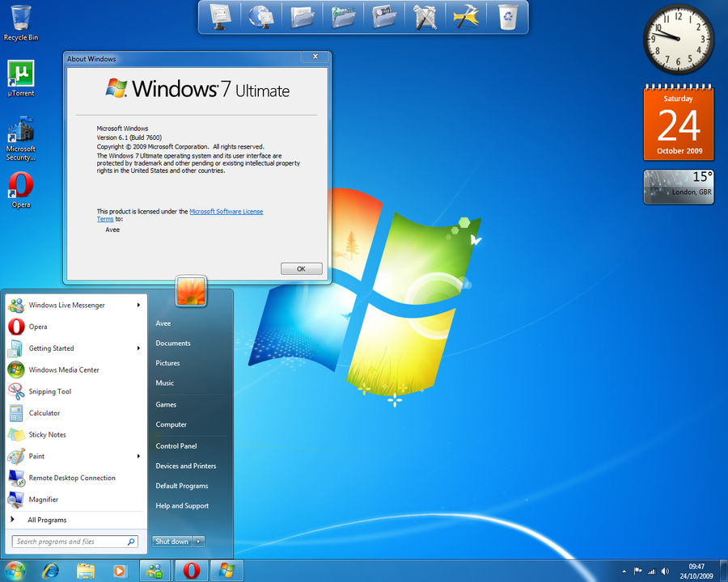Open the Recycle Bin icon in the top dock
This screenshot has height=582, width=728.
point(507,17)
